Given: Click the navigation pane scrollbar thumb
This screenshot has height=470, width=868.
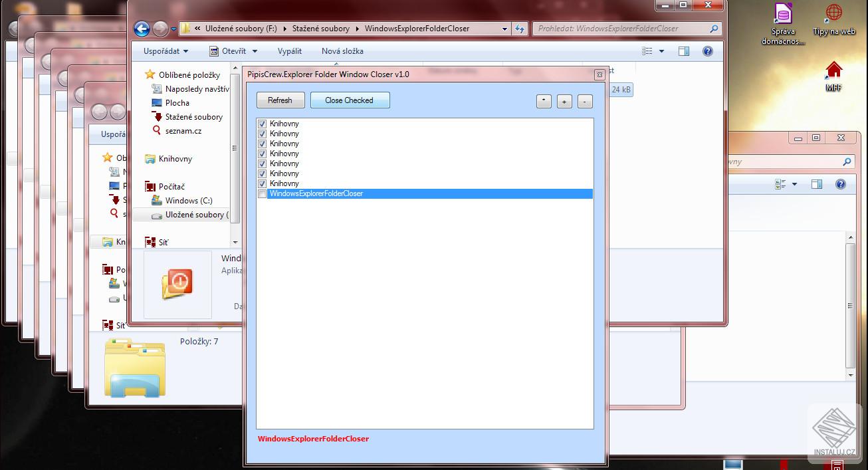Looking at the screenshot, I should (x=235, y=148).
